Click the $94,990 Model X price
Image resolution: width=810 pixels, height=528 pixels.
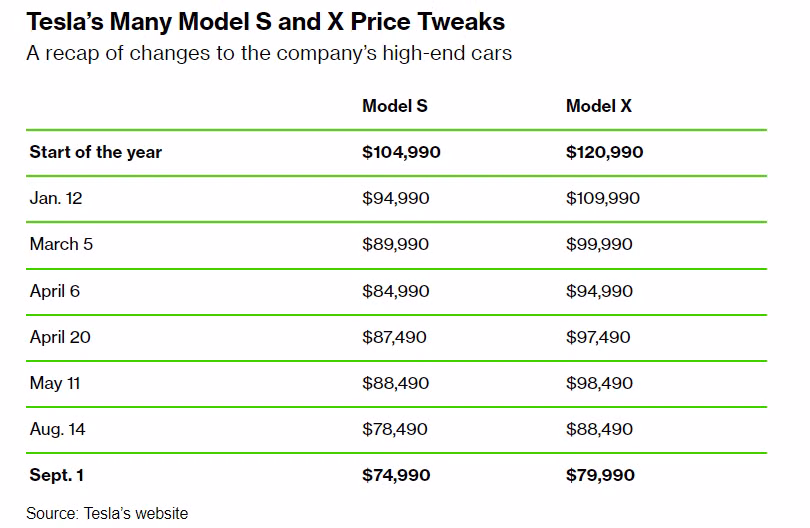point(599,291)
